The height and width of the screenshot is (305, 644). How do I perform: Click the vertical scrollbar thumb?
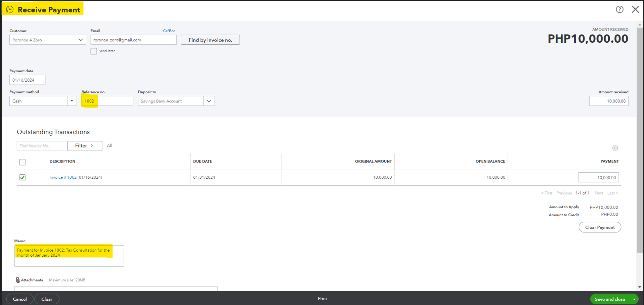coord(640,140)
